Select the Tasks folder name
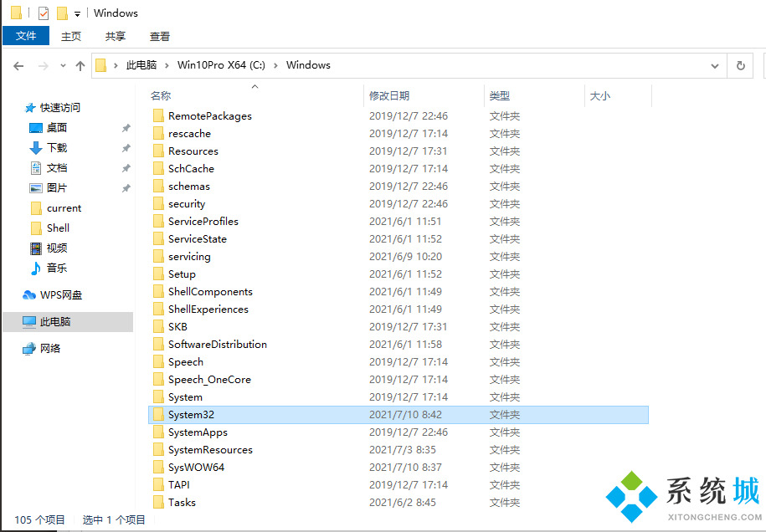The image size is (766, 532). [x=182, y=502]
